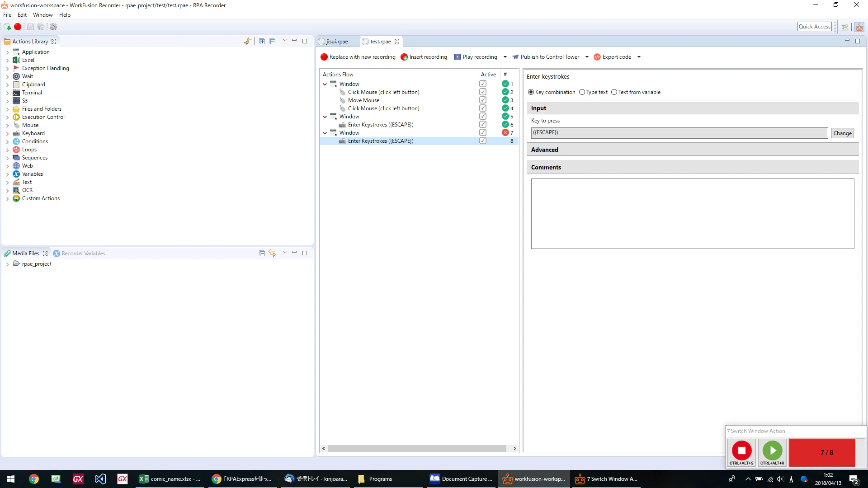Open the Publish to Control Tower dropdown arrow

587,57
